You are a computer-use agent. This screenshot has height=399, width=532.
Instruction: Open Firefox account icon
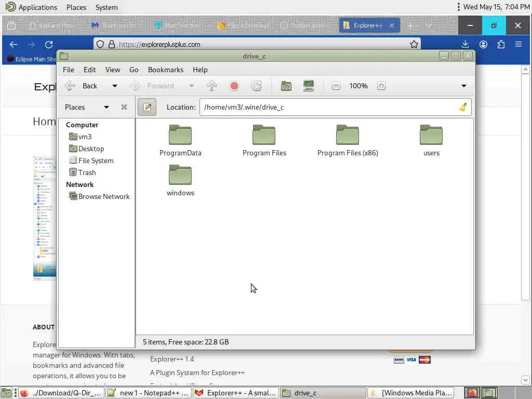(484, 44)
